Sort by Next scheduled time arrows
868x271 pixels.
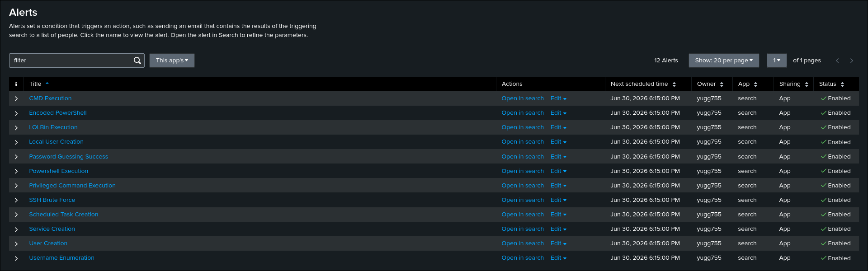(674, 84)
